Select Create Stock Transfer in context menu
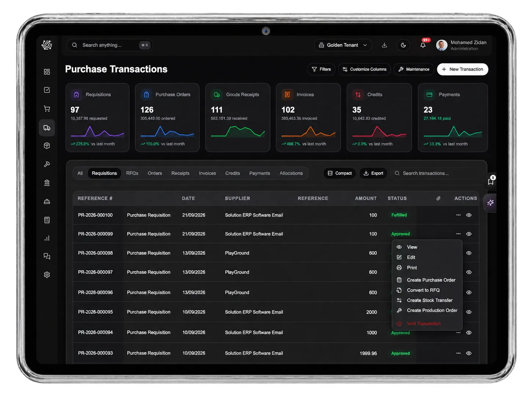This screenshot has width=532, height=399. [x=427, y=301]
